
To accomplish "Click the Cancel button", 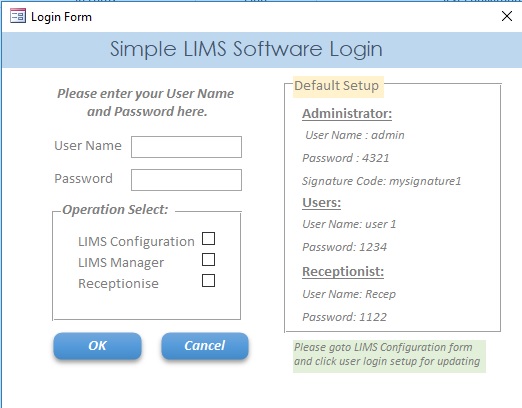I will (x=205, y=346).
